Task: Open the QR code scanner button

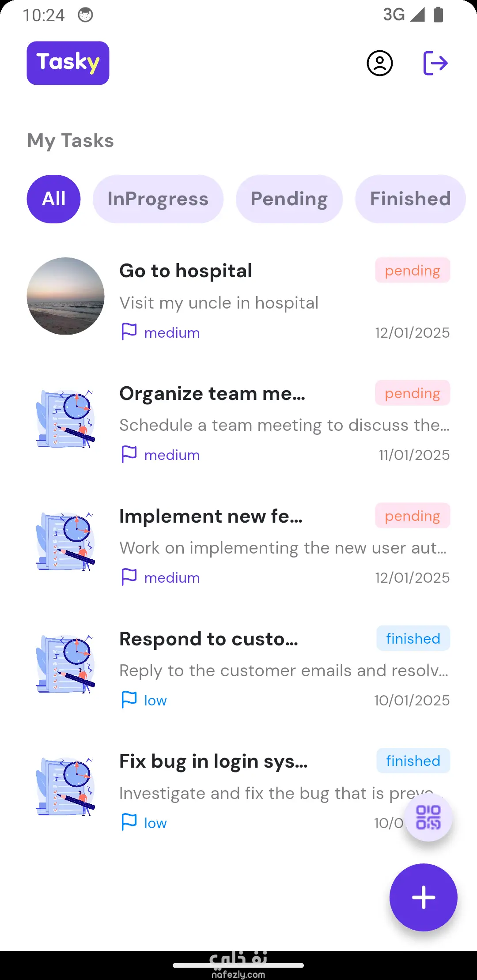Action: click(x=428, y=817)
